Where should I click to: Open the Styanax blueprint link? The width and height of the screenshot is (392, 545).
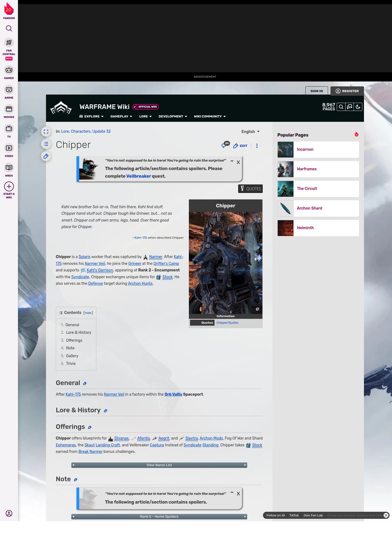pyautogui.click(x=121, y=438)
